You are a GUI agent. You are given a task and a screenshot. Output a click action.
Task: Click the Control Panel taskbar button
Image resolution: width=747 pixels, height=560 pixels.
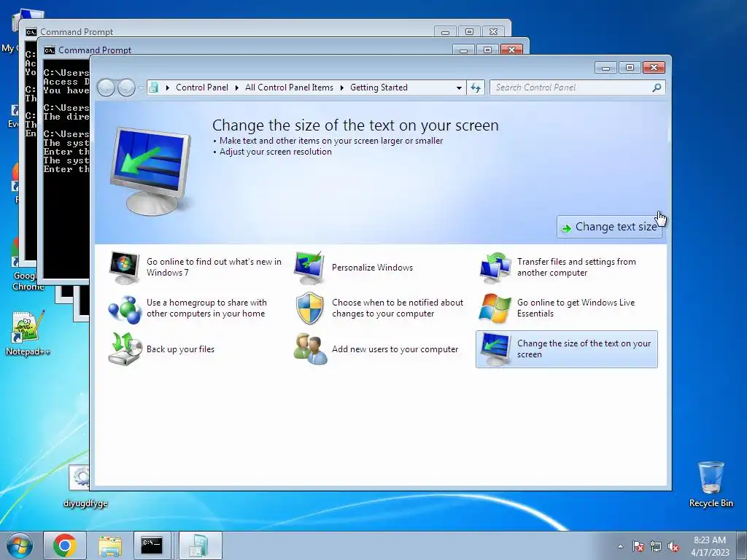[x=200, y=545]
